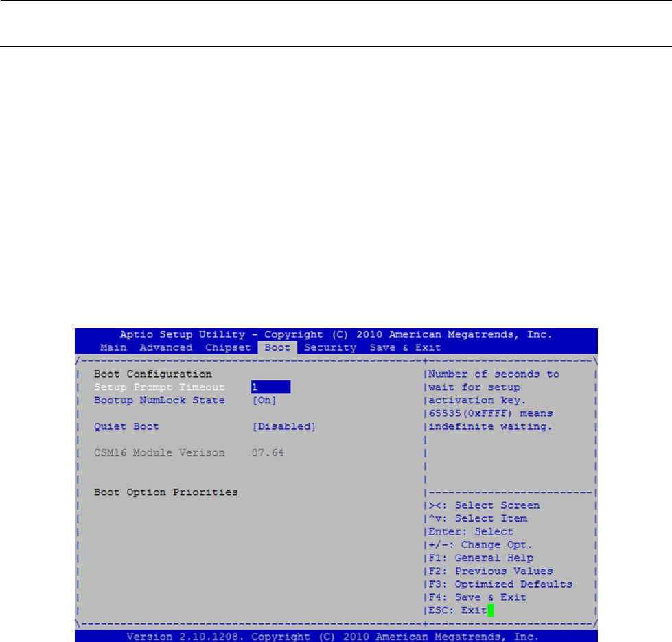Click the 'F3: Optimized Defaults' line
Screen dimensions: 672x642
[500, 584]
